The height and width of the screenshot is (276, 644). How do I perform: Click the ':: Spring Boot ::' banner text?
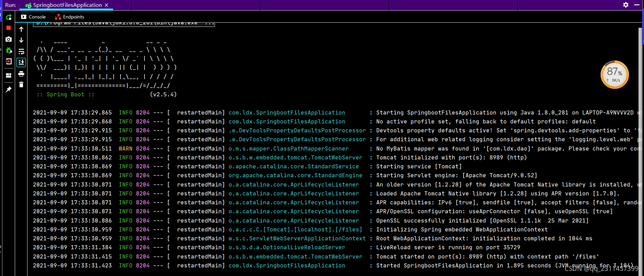pyautogui.click(x=65, y=94)
